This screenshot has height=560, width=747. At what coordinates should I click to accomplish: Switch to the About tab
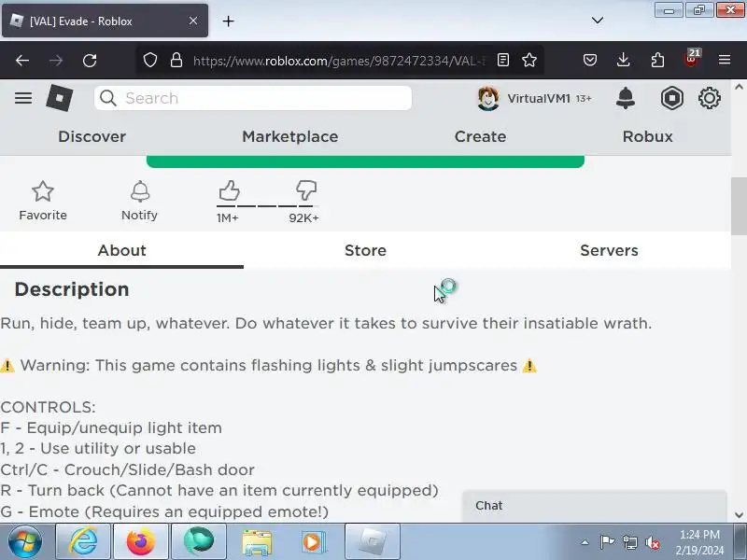point(121,250)
